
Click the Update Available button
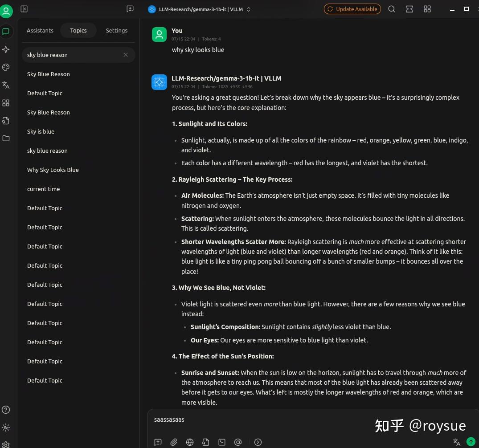click(x=352, y=9)
